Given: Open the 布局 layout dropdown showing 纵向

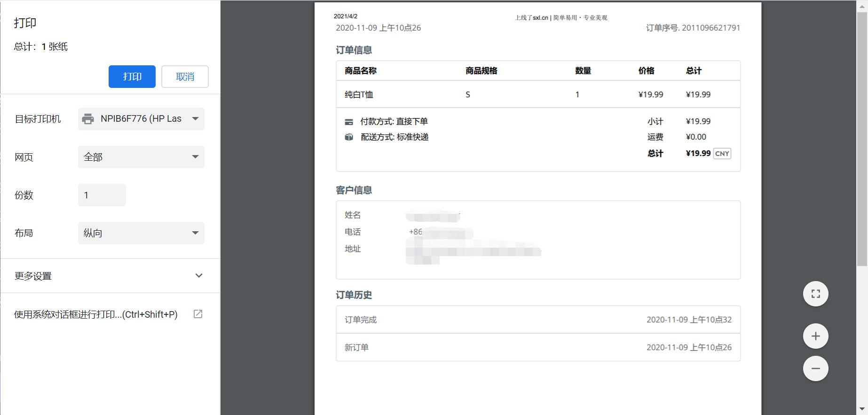Looking at the screenshot, I should [141, 233].
